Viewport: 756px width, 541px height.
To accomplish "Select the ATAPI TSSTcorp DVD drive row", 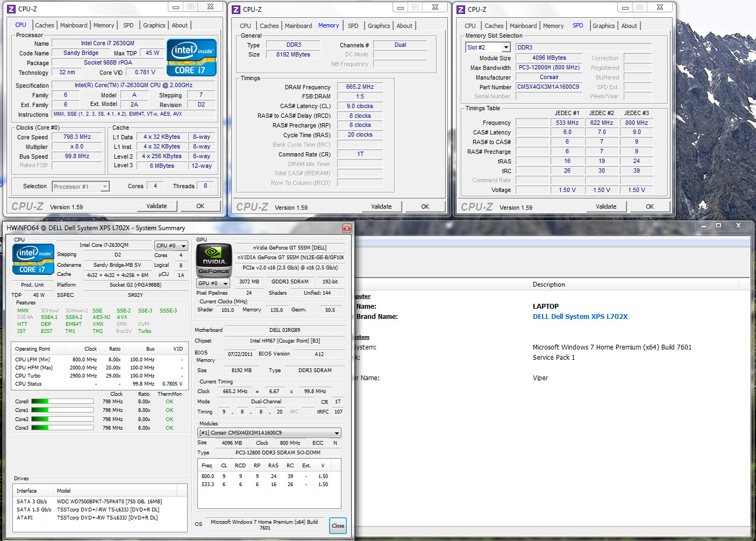I will pos(99,518).
